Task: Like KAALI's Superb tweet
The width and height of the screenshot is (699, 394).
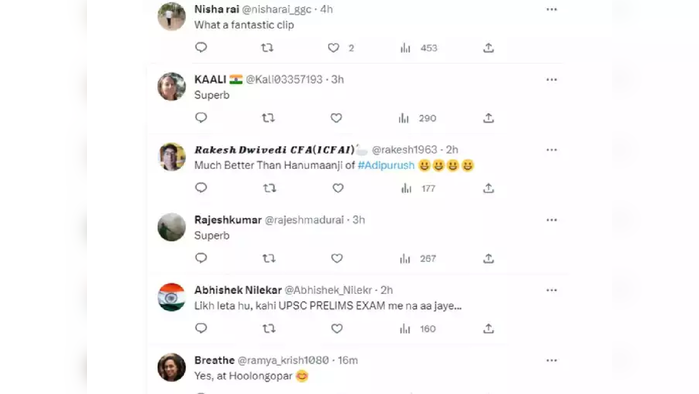Action: [x=336, y=118]
